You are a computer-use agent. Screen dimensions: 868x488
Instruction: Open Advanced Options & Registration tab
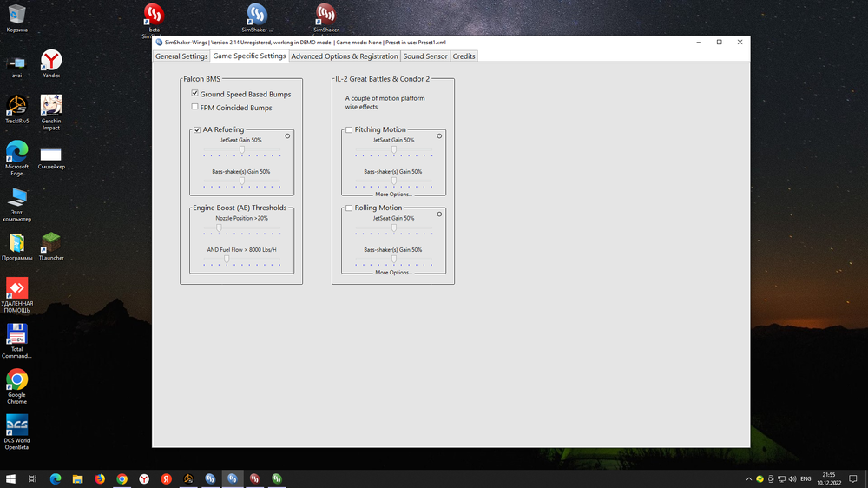[x=345, y=56]
